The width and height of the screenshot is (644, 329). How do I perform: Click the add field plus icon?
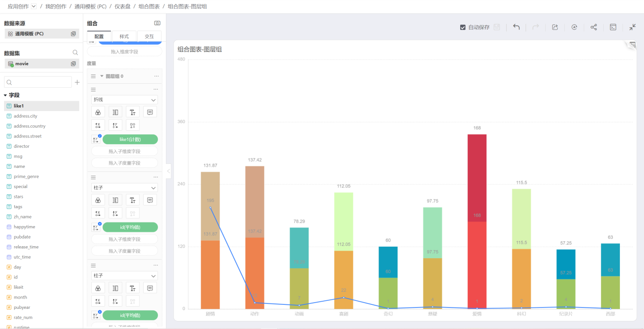point(77,82)
